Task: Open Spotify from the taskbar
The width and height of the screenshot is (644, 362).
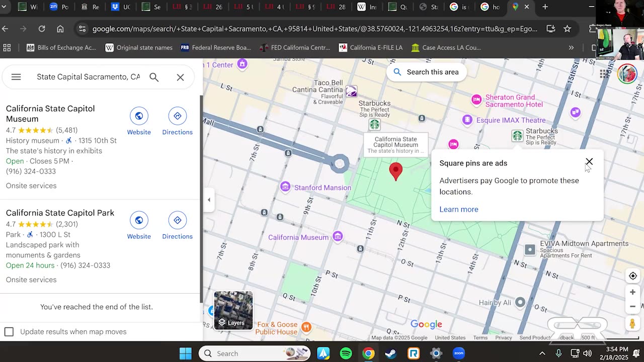Action: click(346, 353)
